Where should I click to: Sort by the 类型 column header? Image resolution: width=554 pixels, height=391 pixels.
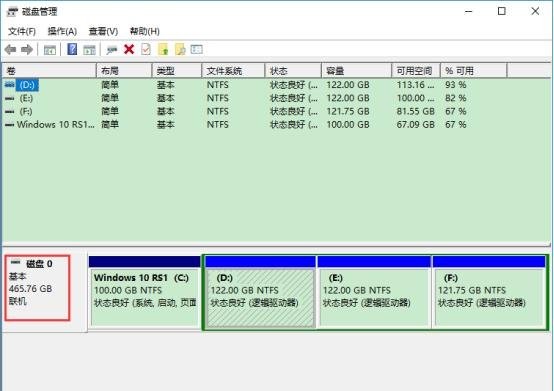[177, 71]
